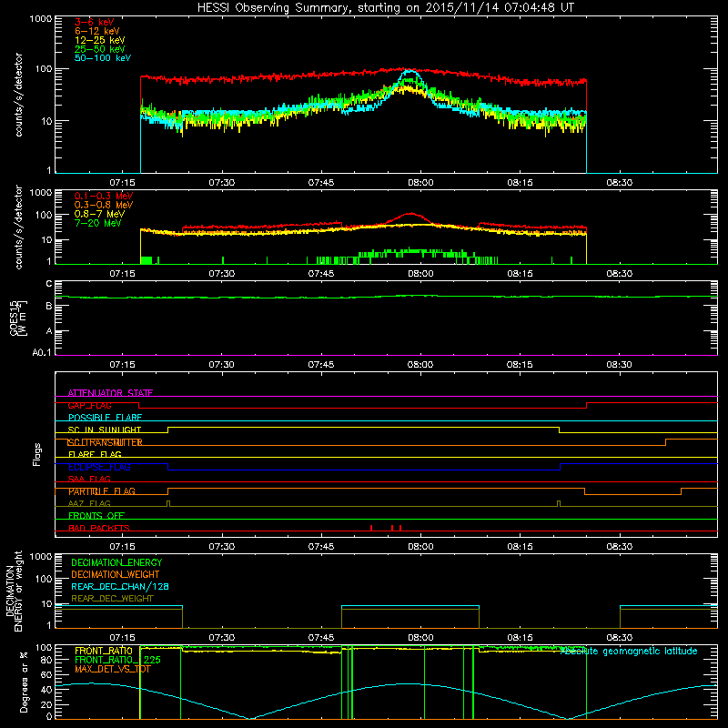Click the PARTICLE_FLAG label

pos(102,491)
